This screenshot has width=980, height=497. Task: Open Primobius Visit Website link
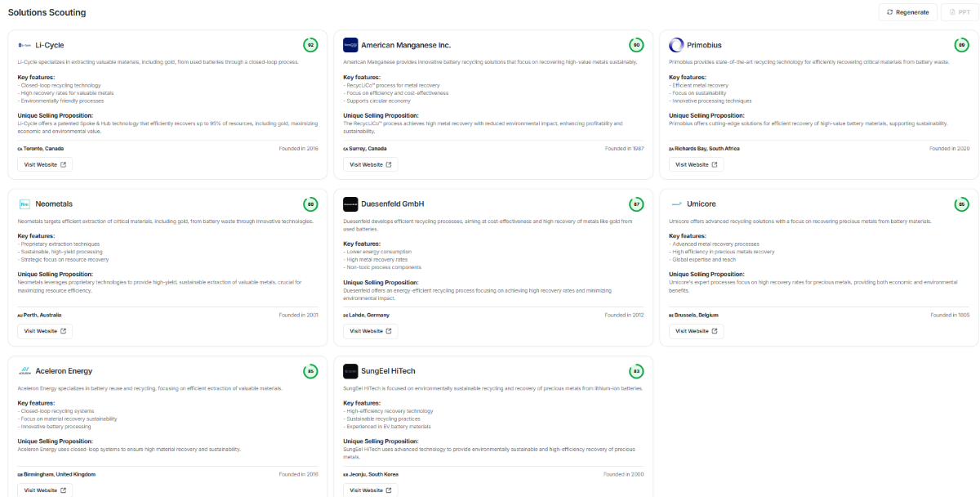[696, 164]
